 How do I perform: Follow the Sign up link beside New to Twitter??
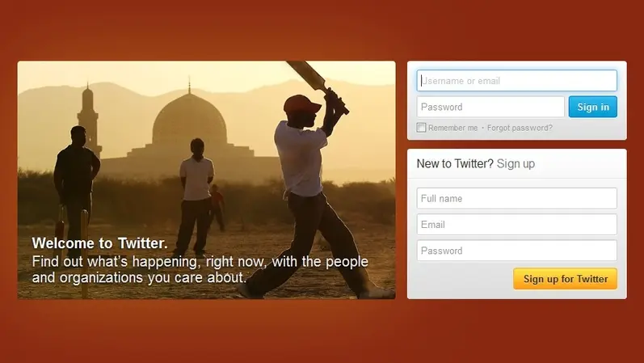tap(516, 163)
